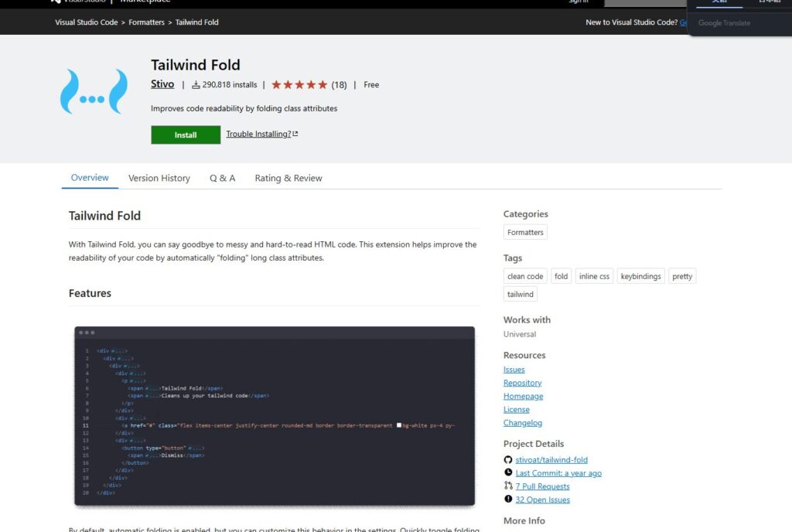
Task: Open the Stivo publisher link
Action: [x=162, y=84]
